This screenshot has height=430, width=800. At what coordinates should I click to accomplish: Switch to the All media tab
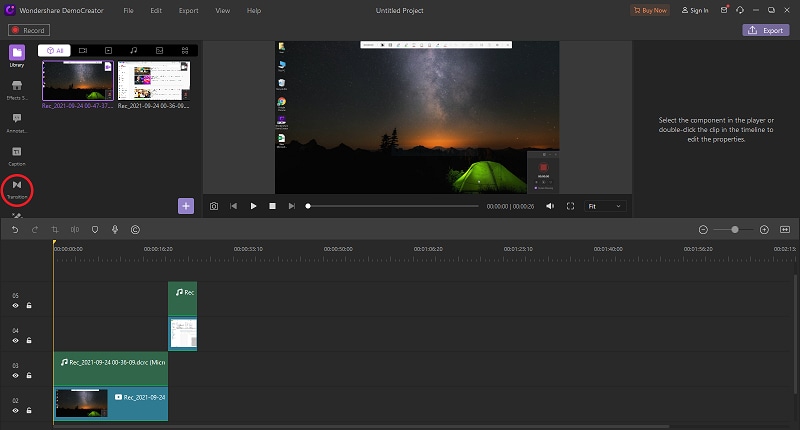[x=55, y=49]
